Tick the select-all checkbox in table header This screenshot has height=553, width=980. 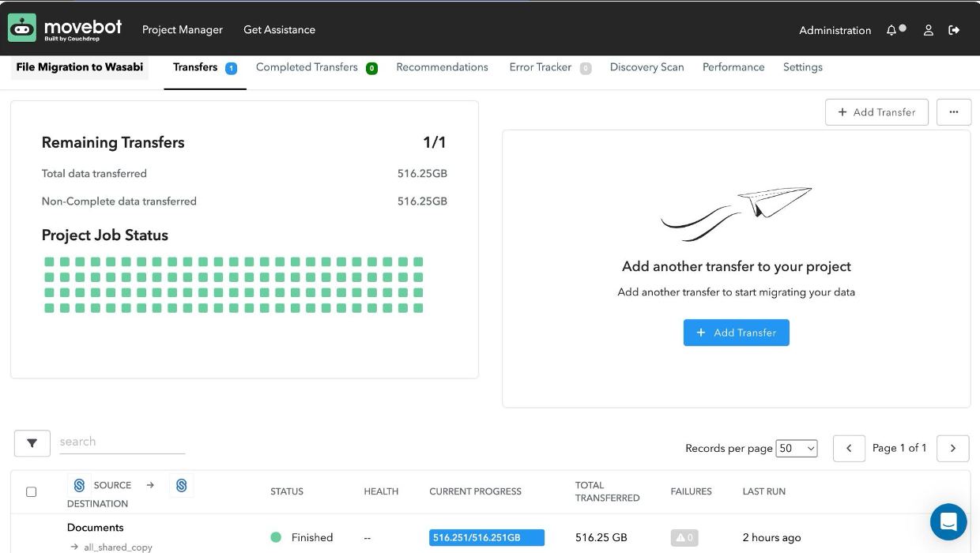[32, 491]
